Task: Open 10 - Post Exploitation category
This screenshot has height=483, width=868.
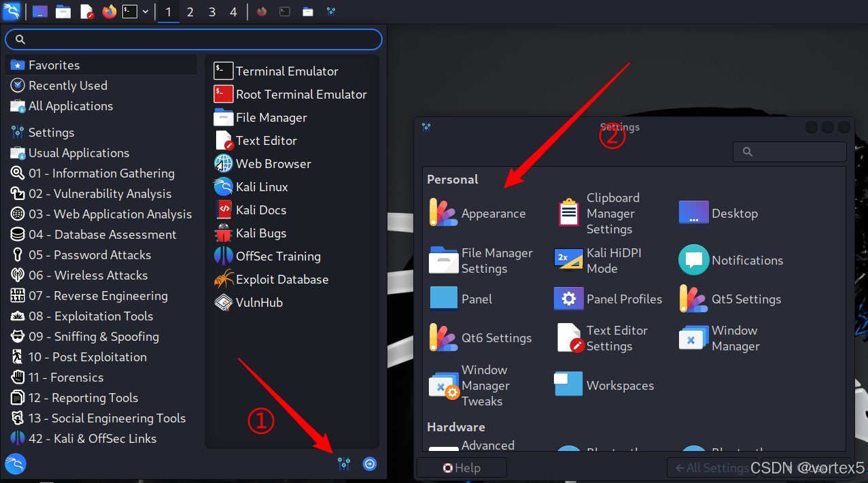Action: tap(101, 356)
